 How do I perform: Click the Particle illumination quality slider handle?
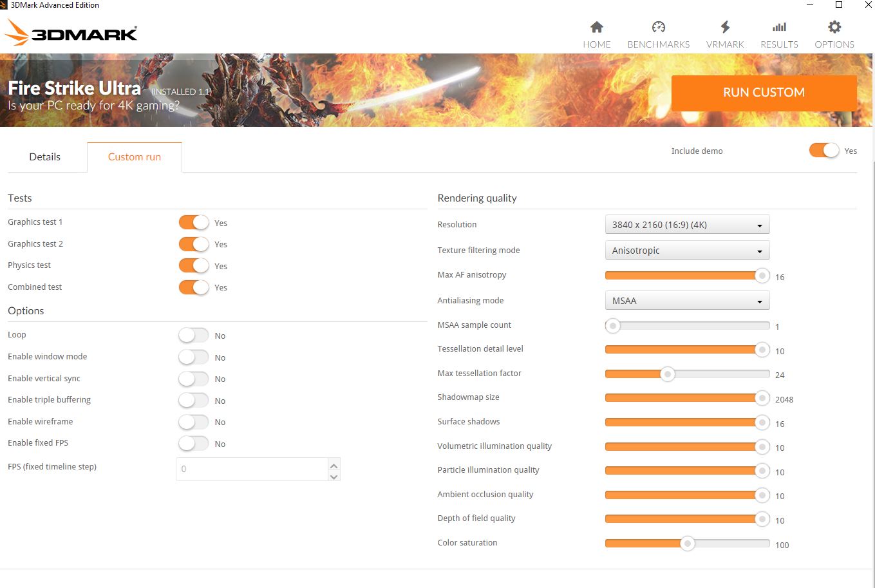click(762, 471)
